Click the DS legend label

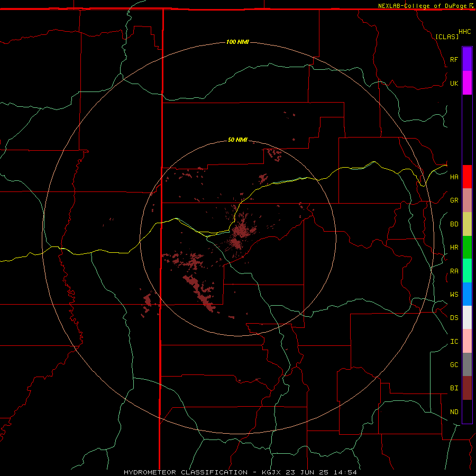coord(454,318)
